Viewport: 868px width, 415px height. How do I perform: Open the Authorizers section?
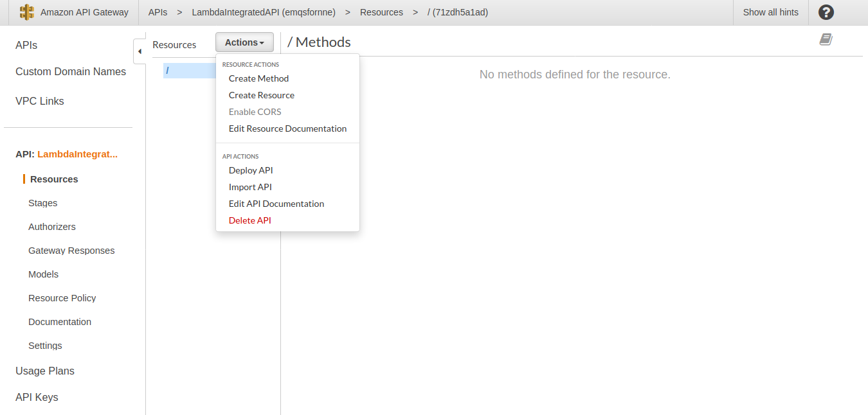click(x=51, y=227)
